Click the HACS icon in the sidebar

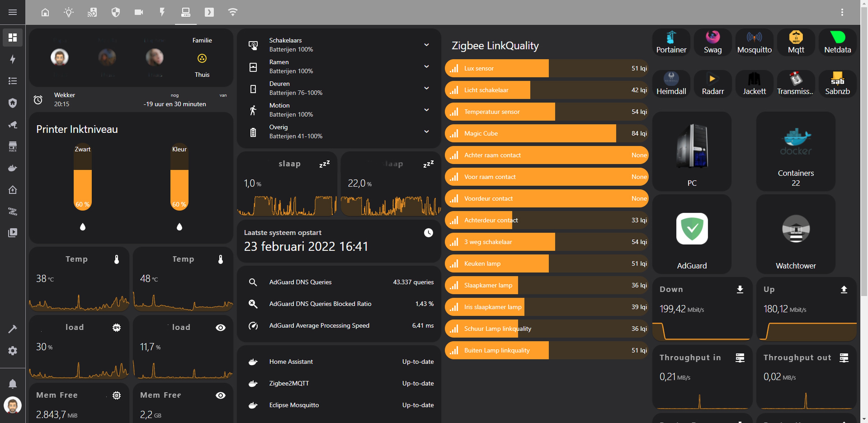pos(13,147)
